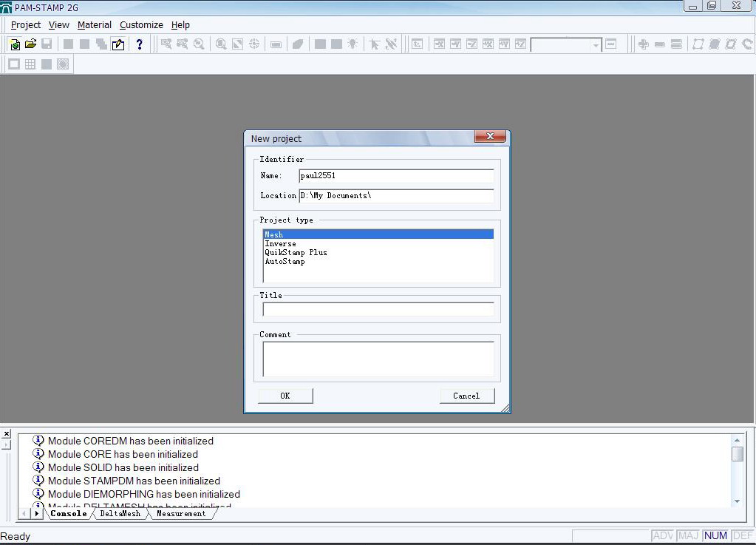Open the Customize menu
The height and width of the screenshot is (545, 756).
point(141,24)
